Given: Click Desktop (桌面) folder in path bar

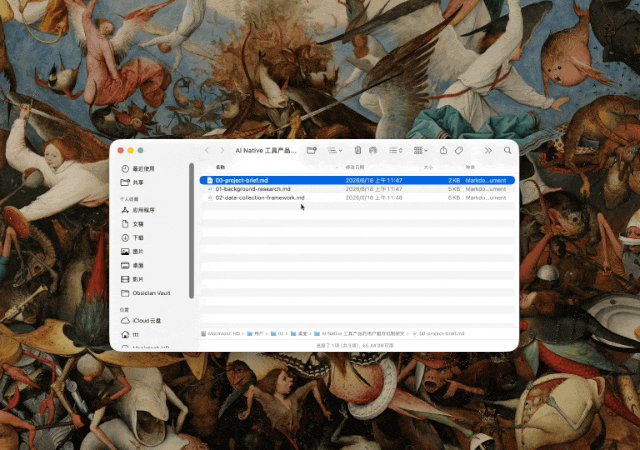Looking at the screenshot, I should click(299, 334).
